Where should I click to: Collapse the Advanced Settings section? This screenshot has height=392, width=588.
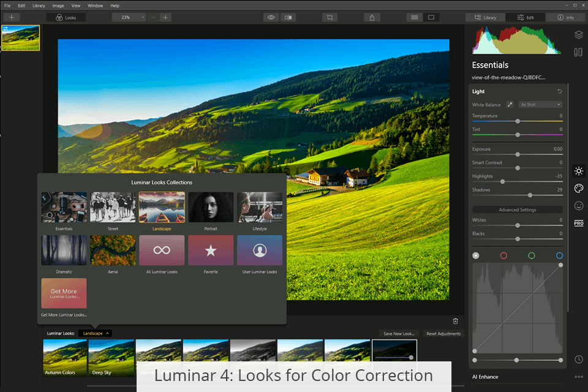(x=518, y=209)
